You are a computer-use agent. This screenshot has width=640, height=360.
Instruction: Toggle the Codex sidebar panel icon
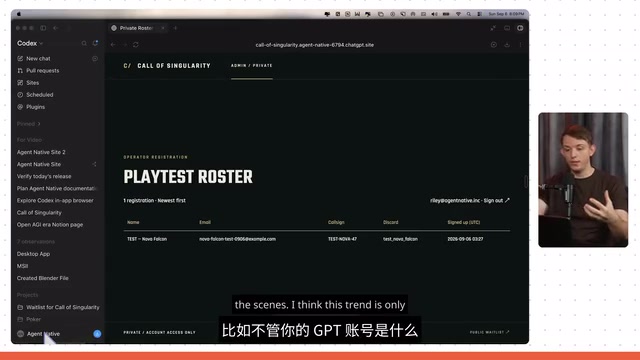click(x=43, y=28)
